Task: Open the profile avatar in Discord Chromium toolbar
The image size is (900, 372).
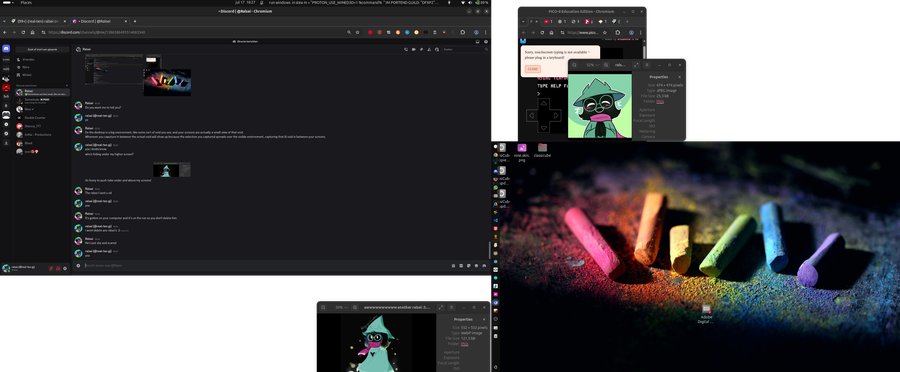Action: (x=476, y=32)
